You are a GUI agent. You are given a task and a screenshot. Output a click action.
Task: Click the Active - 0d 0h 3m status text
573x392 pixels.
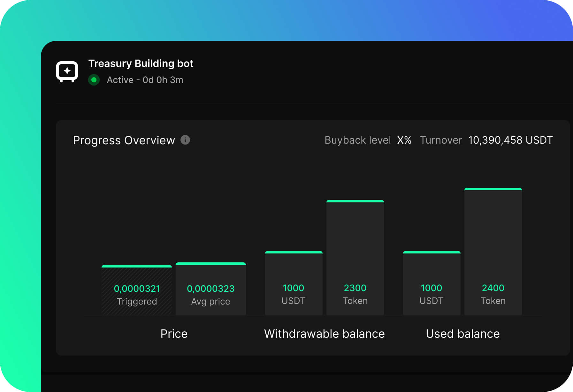point(144,80)
